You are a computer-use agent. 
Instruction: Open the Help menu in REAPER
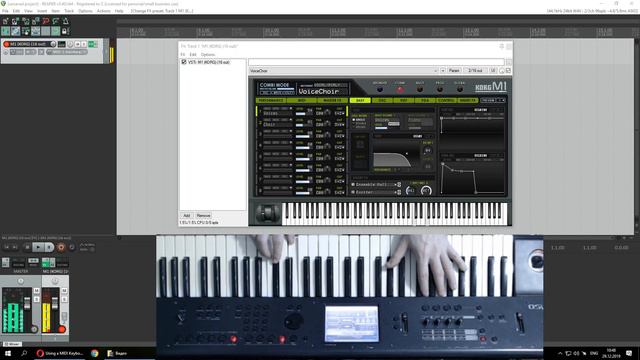pos(119,11)
